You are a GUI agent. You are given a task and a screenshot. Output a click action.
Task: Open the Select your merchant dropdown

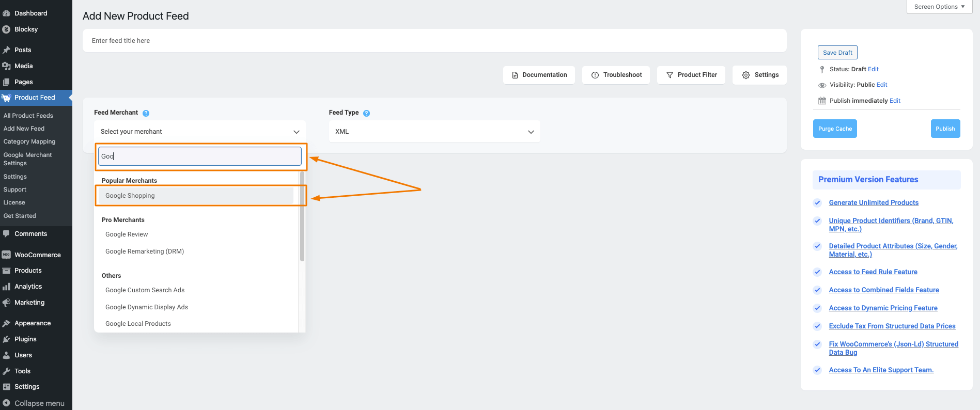click(x=200, y=132)
